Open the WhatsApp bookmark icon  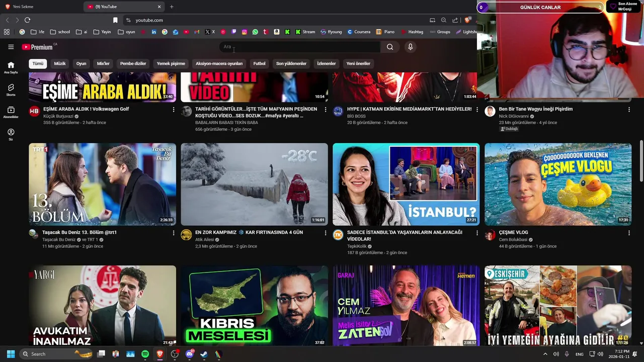pos(255,32)
